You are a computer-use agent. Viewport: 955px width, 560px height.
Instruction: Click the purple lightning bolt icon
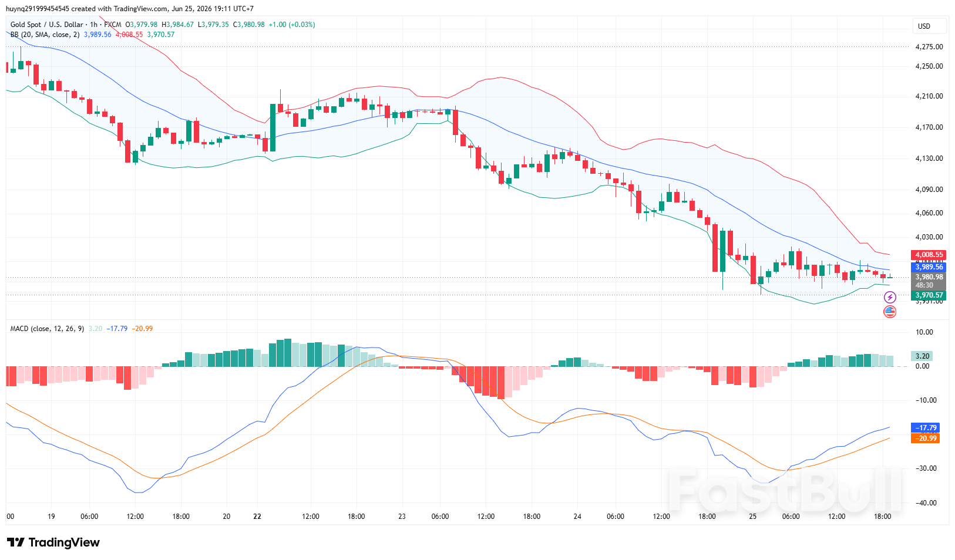point(890,298)
